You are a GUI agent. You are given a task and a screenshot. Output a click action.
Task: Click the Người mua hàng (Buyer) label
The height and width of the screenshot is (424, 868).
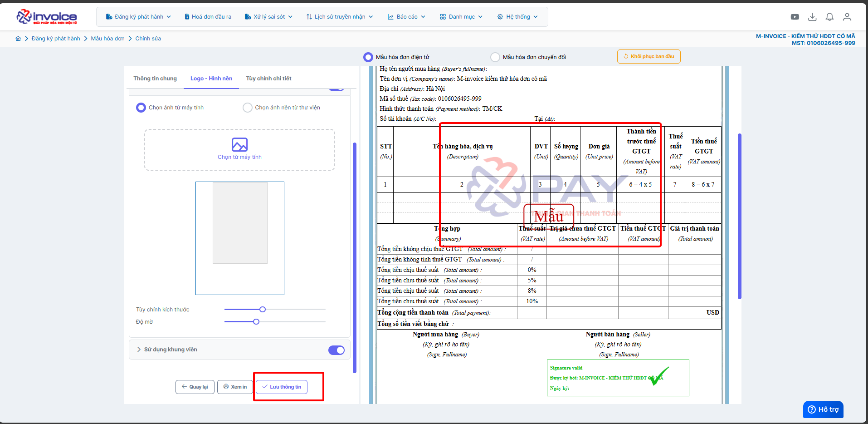(x=446, y=335)
